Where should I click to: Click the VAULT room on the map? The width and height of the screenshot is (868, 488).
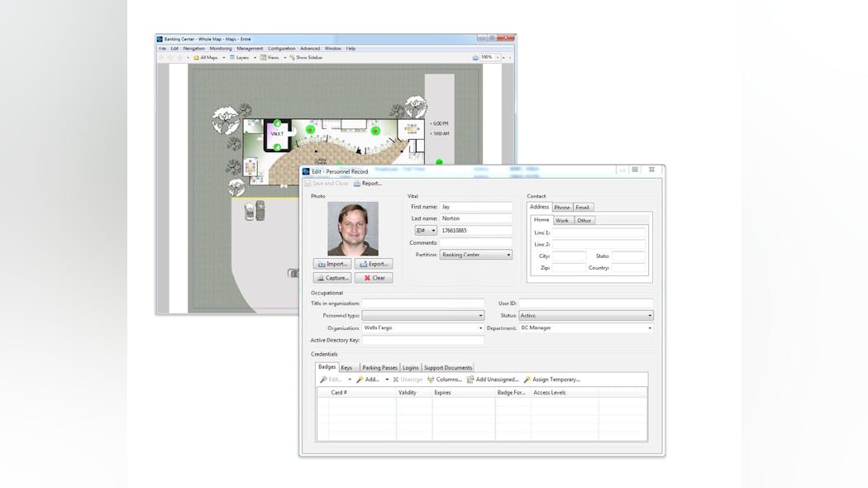277,134
